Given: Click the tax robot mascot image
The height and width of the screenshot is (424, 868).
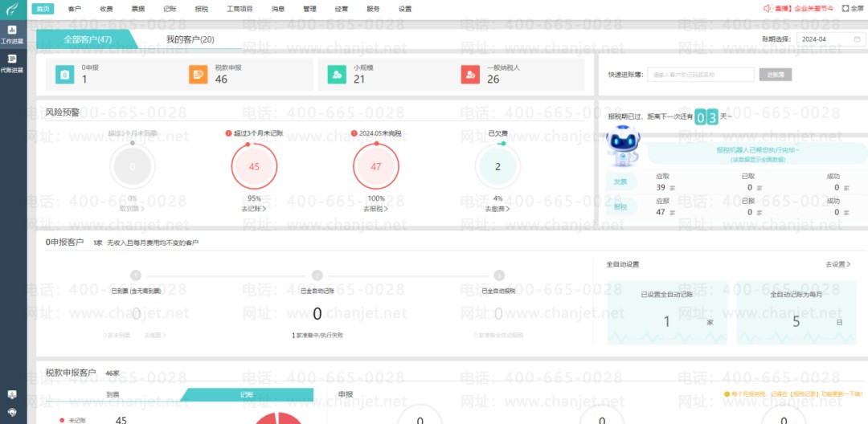Looking at the screenshot, I should 624,146.
